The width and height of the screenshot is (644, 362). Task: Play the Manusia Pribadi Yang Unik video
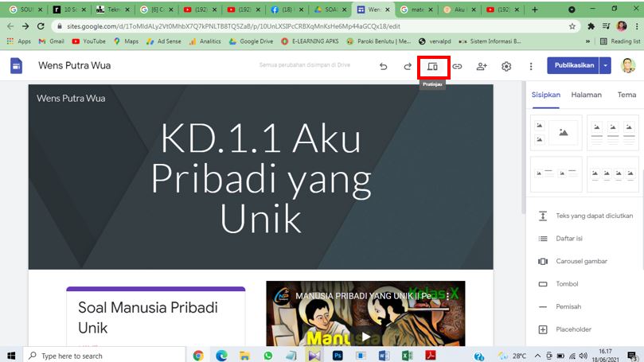click(x=365, y=336)
